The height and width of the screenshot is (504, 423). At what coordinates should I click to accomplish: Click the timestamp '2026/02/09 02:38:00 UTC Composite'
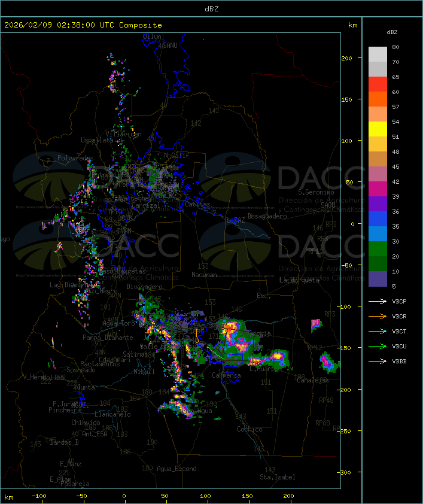pyautogui.click(x=83, y=25)
